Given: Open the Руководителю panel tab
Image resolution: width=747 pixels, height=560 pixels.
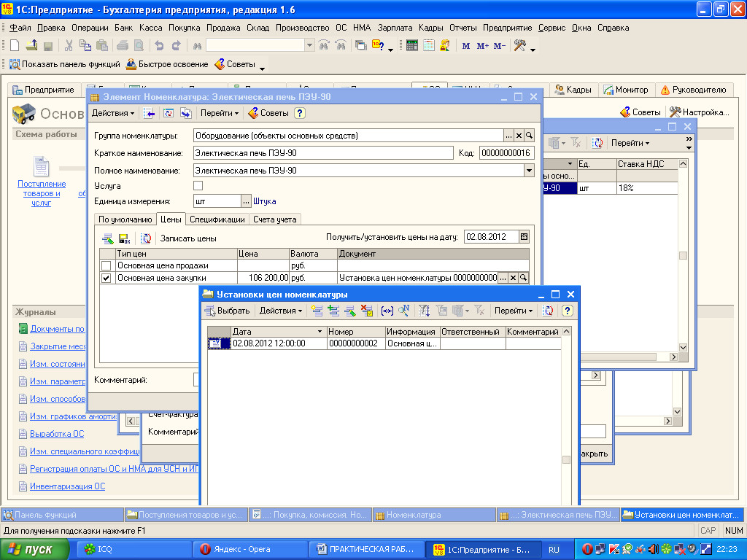Looking at the screenshot, I should [x=694, y=90].
